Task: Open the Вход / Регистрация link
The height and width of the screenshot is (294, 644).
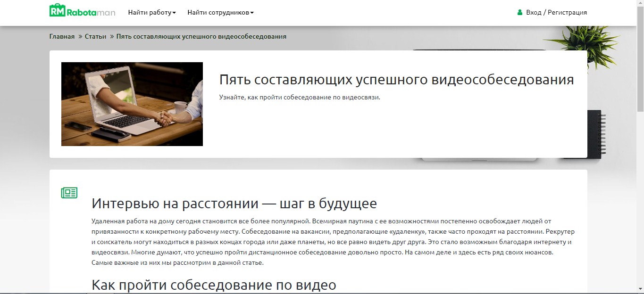Action: [556, 13]
